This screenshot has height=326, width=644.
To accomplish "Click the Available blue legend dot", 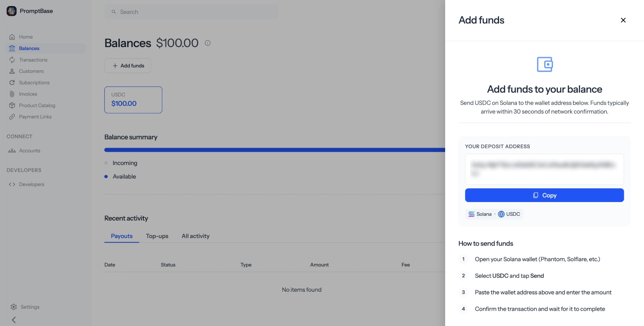I will coord(106,177).
